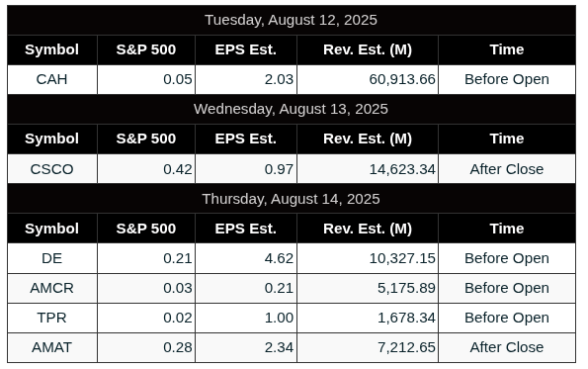
Task: Select DE S&P 500 weight 0.21
Action: 177,258
